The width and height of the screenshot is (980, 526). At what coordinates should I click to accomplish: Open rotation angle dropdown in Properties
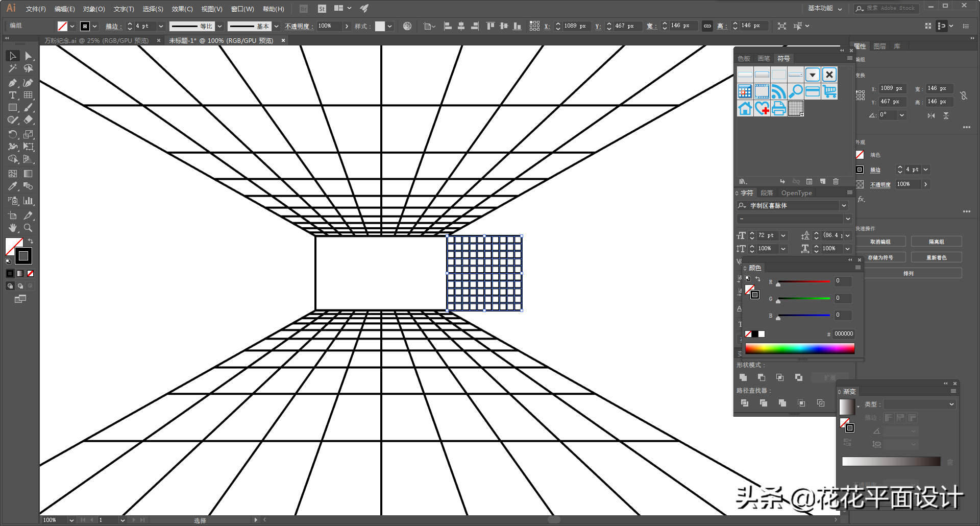click(902, 115)
